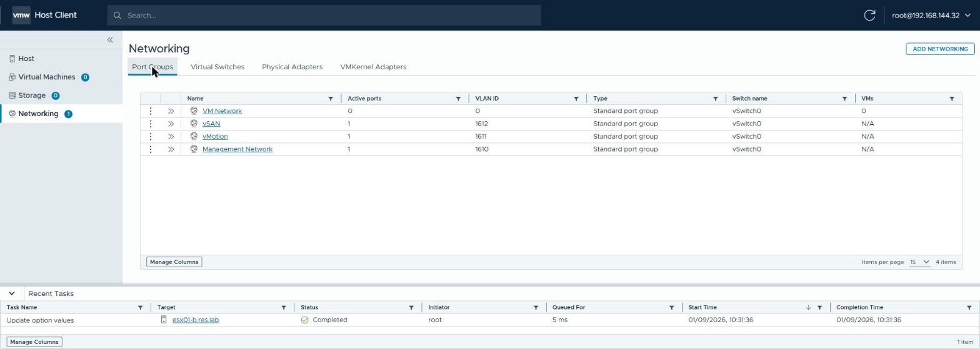
Task: Open the root@192.168.144.32 user dropdown
Action: pos(931,15)
